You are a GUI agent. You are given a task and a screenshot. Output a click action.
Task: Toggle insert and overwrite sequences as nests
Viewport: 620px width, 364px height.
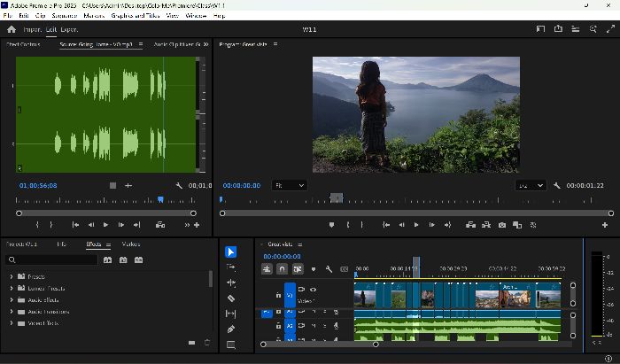pyautogui.click(x=267, y=269)
